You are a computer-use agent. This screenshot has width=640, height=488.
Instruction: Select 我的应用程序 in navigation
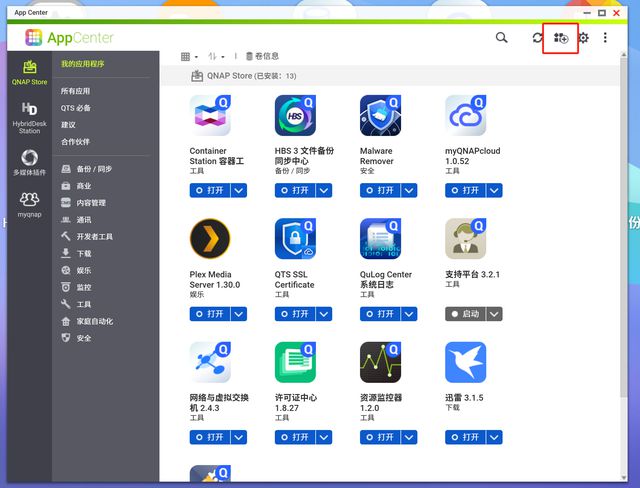(x=83, y=64)
